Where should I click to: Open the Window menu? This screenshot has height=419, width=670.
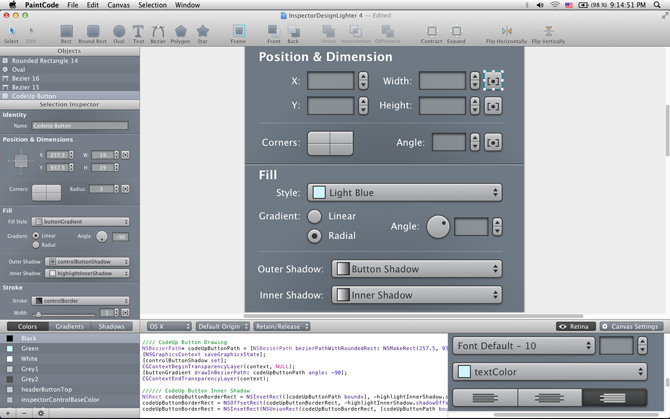[187, 5]
